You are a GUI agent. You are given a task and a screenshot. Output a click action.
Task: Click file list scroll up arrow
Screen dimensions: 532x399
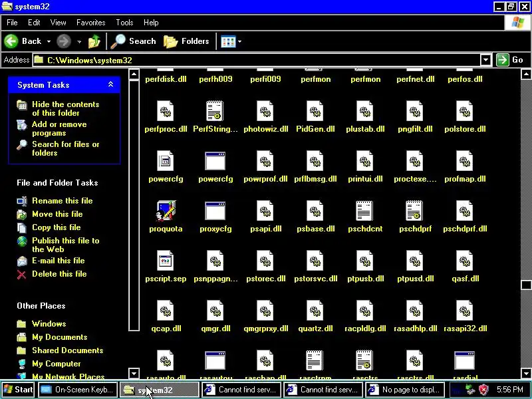pyautogui.click(x=526, y=74)
